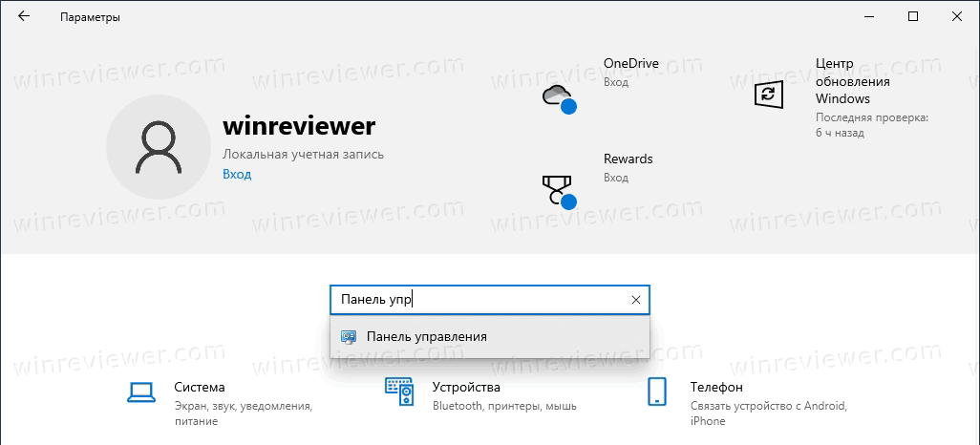
Task: Open the Телефон settings category title
Action: (716, 388)
